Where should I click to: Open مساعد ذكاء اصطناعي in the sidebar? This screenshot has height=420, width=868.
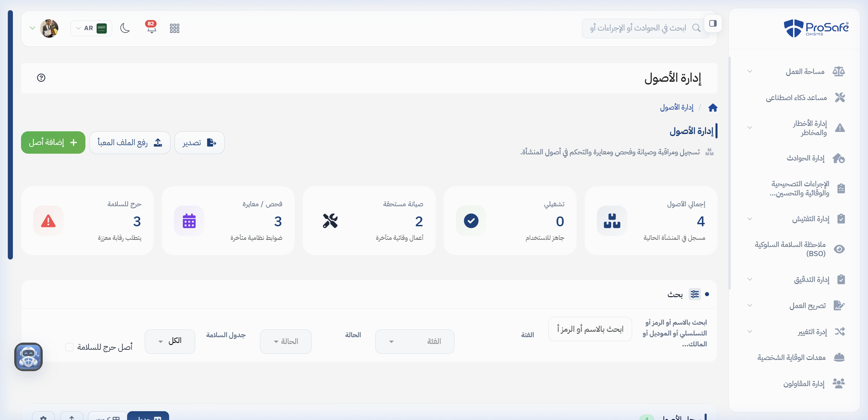tap(796, 98)
